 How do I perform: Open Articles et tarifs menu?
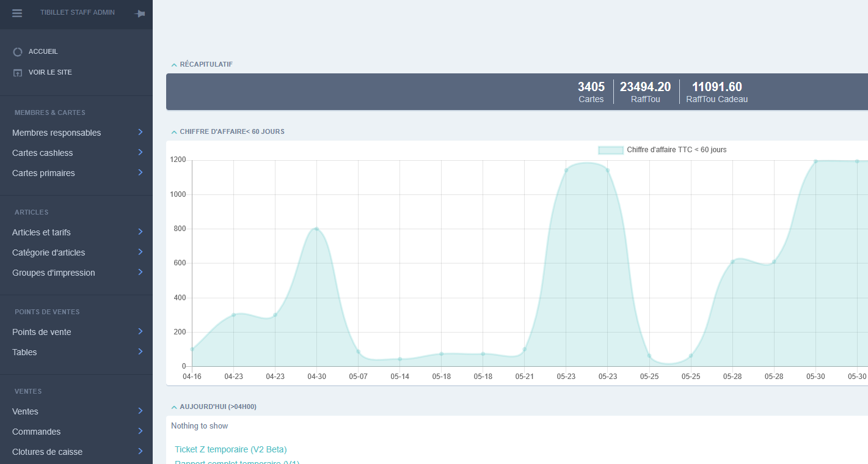point(42,232)
